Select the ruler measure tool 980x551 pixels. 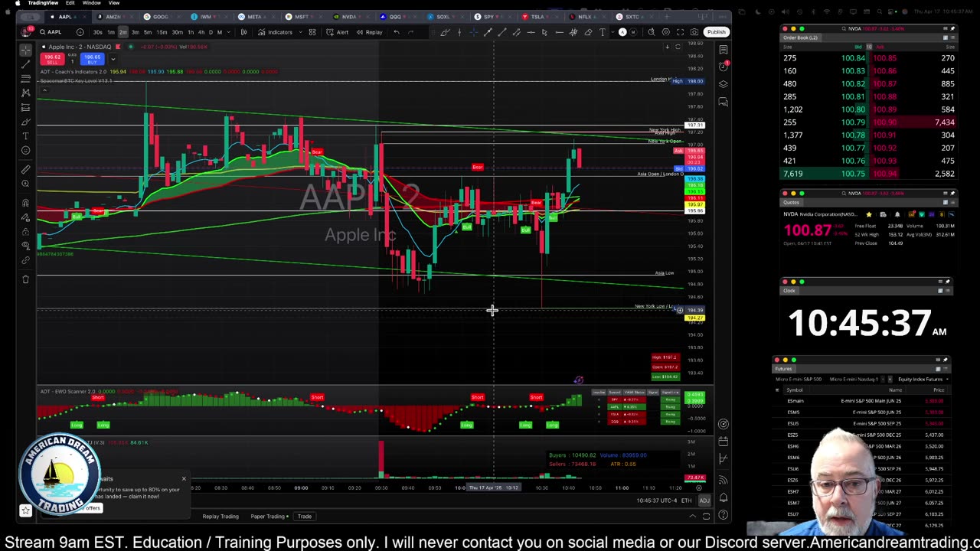pos(25,170)
